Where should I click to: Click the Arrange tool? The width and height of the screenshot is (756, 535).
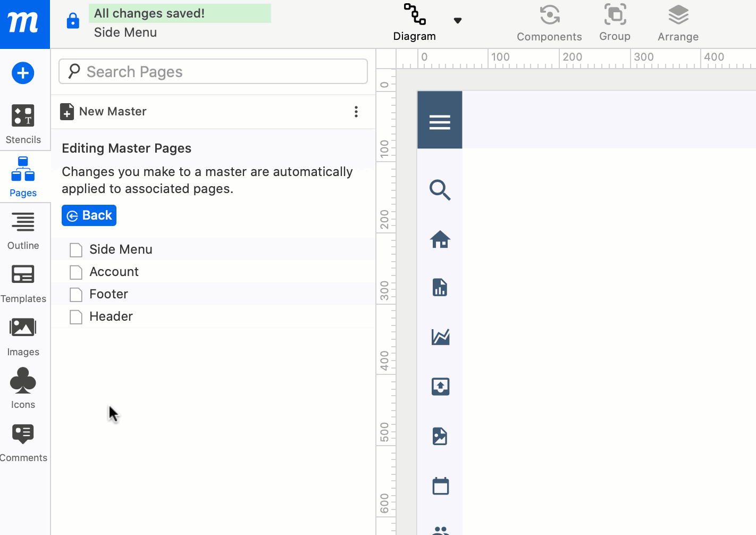pyautogui.click(x=678, y=22)
